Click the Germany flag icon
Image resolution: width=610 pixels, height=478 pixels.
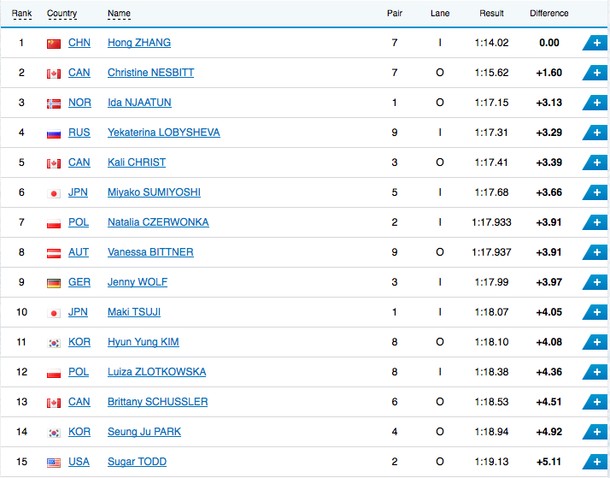click(x=54, y=283)
